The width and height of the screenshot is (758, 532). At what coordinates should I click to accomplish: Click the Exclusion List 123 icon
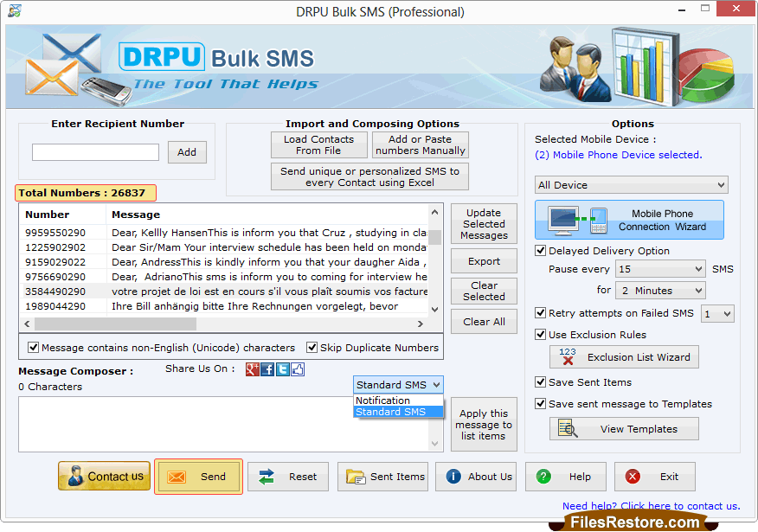[x=568, y=356]
